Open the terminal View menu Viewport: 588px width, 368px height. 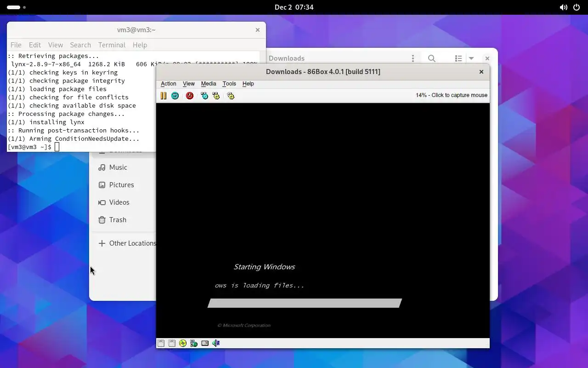pos(56,45)
